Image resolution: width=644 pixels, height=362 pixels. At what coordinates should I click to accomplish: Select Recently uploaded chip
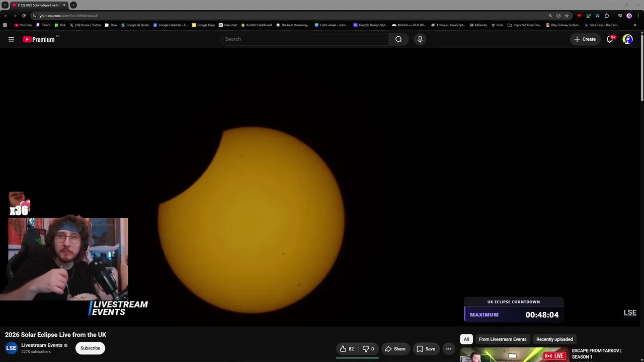point(554,339)
